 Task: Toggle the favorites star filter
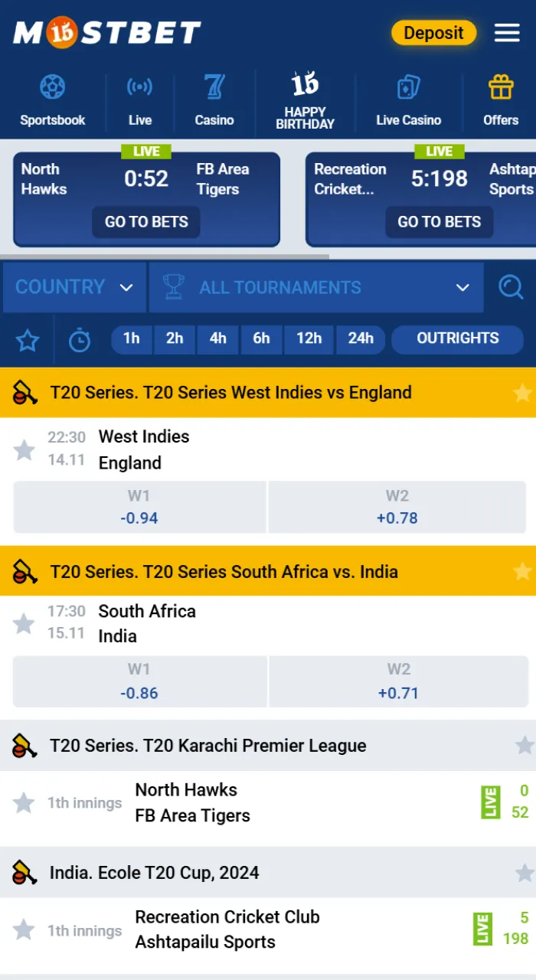[x=28, y=339]
